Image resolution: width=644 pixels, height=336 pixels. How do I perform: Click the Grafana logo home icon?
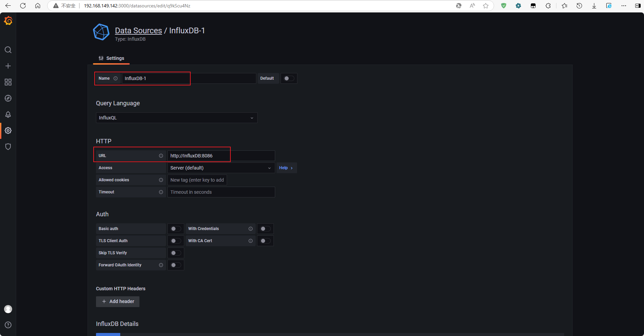tap(8, 21)
